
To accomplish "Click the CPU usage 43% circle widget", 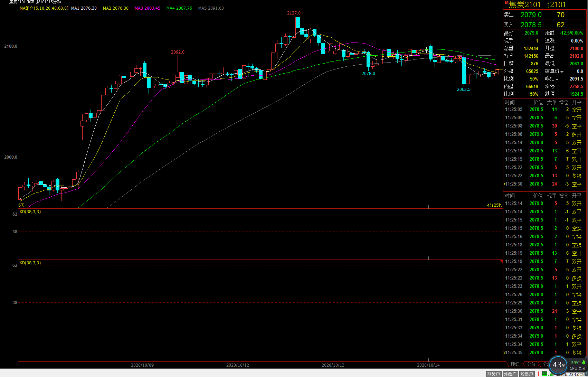I will [558, 365].
